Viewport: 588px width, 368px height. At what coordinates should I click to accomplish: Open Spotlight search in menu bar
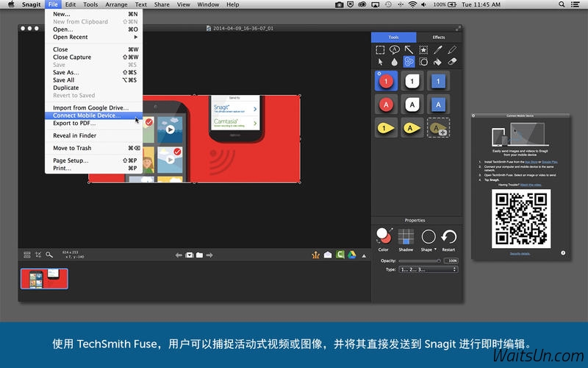point(562,4)
